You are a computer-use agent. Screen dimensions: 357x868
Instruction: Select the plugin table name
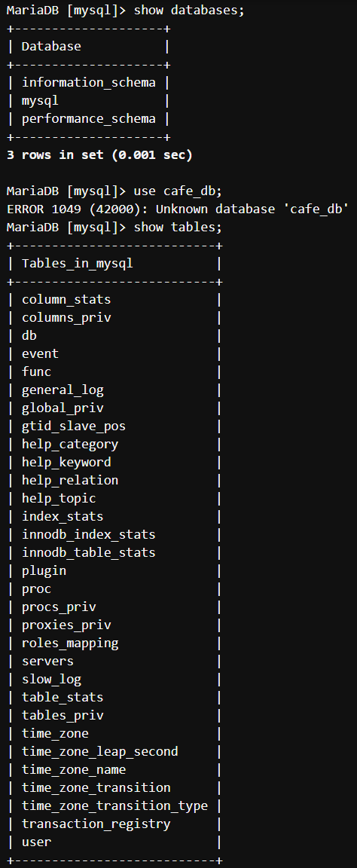(44, 570)
